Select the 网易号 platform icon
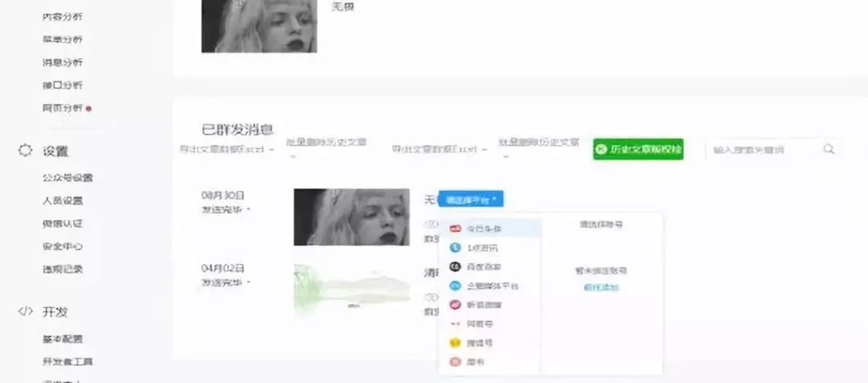The width and height of the screenshot is (868, 383). (456, 323)
